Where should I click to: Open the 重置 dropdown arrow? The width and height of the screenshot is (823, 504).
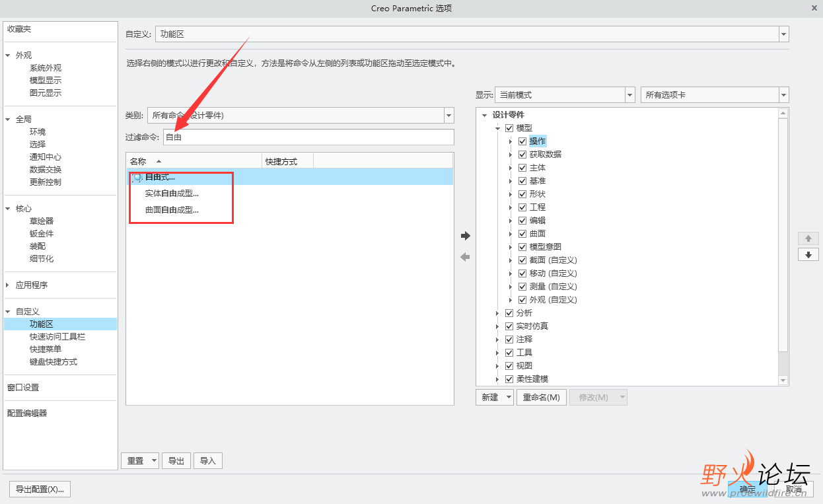[x=154, y=461]
